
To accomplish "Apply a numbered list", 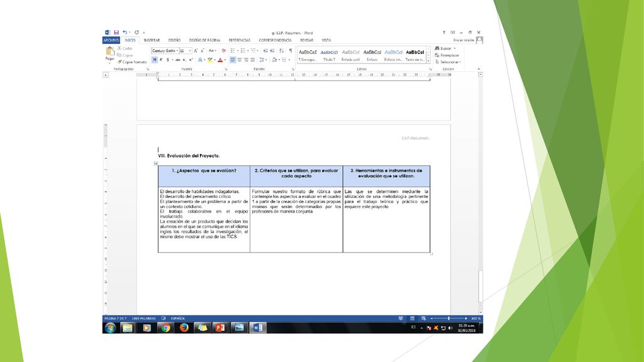I will point(243,51).
